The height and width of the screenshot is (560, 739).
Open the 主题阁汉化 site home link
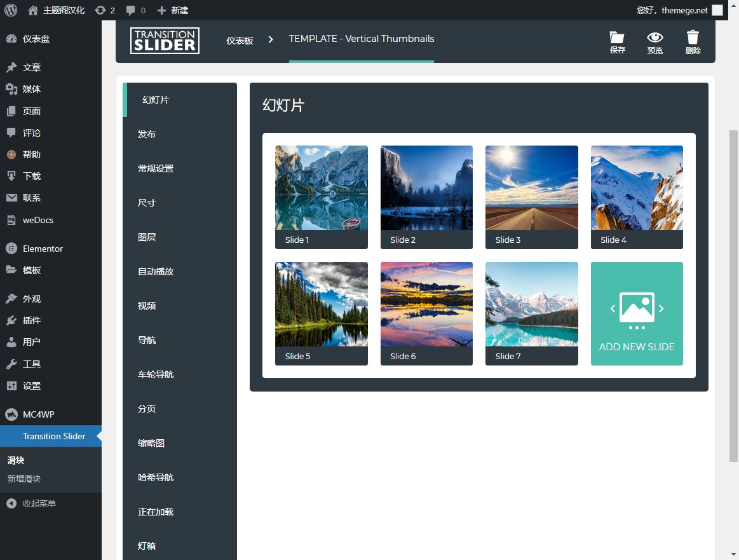[x=57, y=10]
